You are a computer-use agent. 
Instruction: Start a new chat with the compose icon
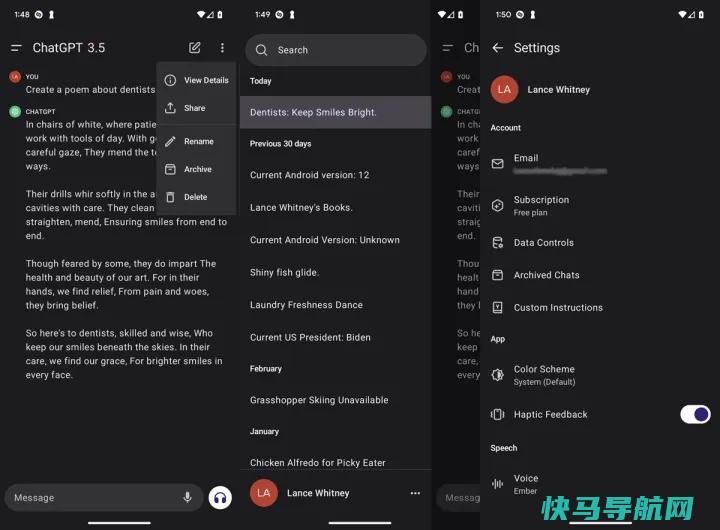tap(195, 47)
